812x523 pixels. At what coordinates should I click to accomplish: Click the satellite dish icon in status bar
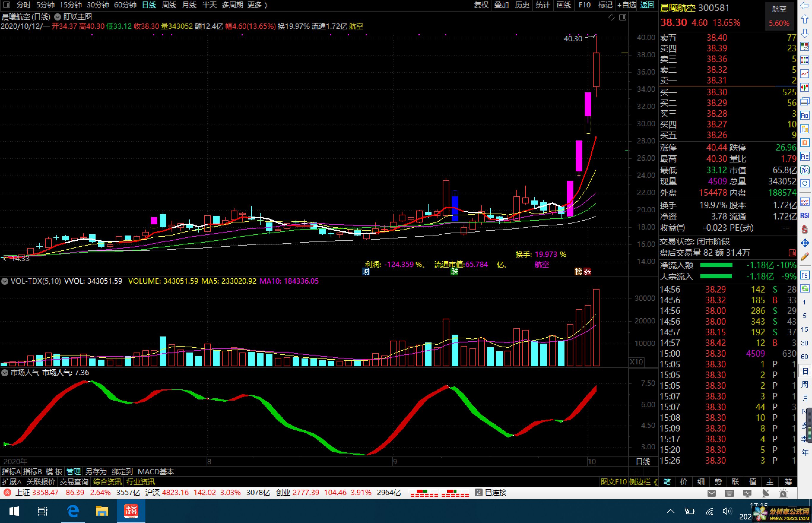(765, 493)
